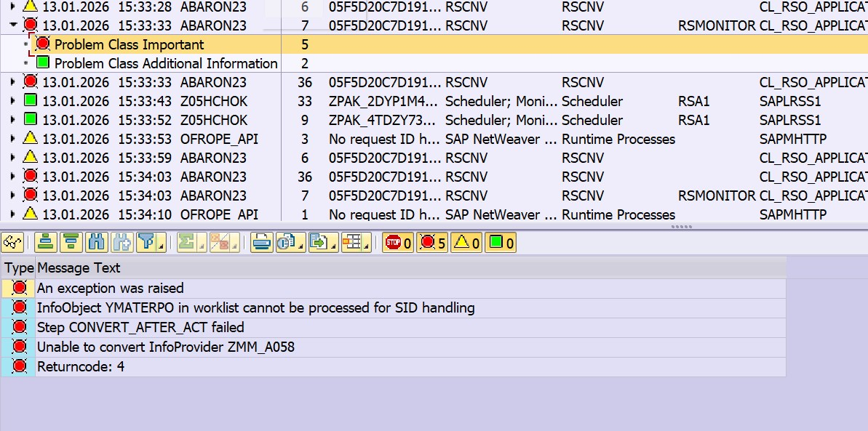The height and width of the screenshot is (431, 868).
Task: Expand the Z05HCHOK log with 33 messages
Action: [12, 101]
